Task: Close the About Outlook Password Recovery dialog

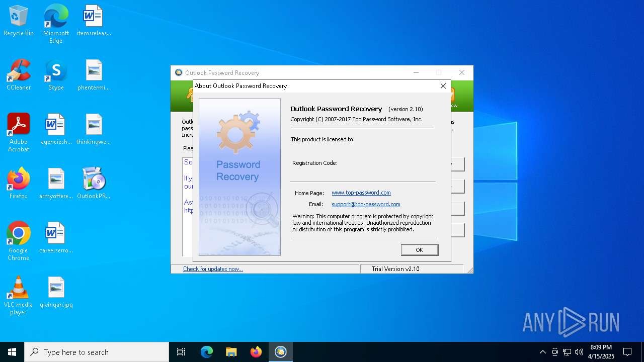Action: coord(443,86)
